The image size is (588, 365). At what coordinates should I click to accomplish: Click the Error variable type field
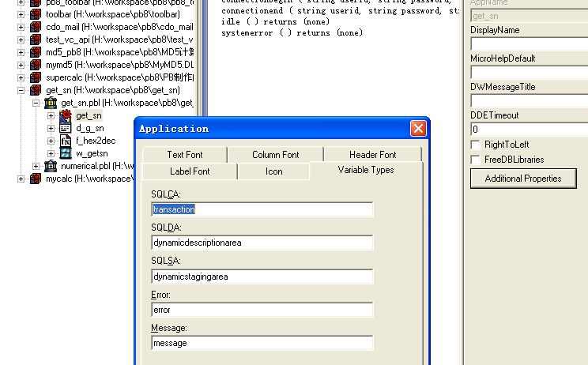coord(262,310)
